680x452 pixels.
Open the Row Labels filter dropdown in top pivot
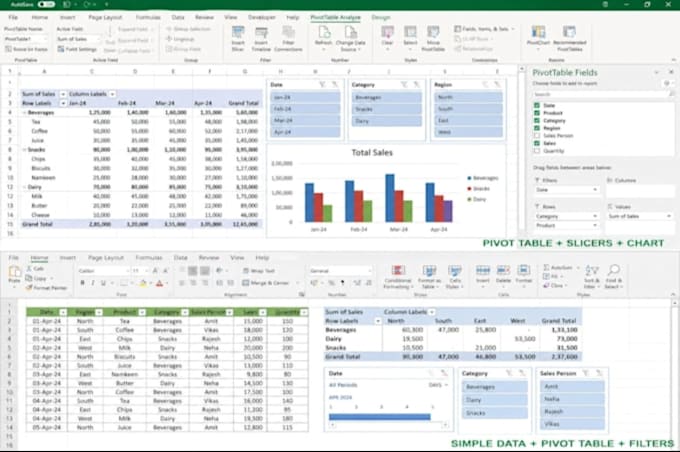pos(63,103)
